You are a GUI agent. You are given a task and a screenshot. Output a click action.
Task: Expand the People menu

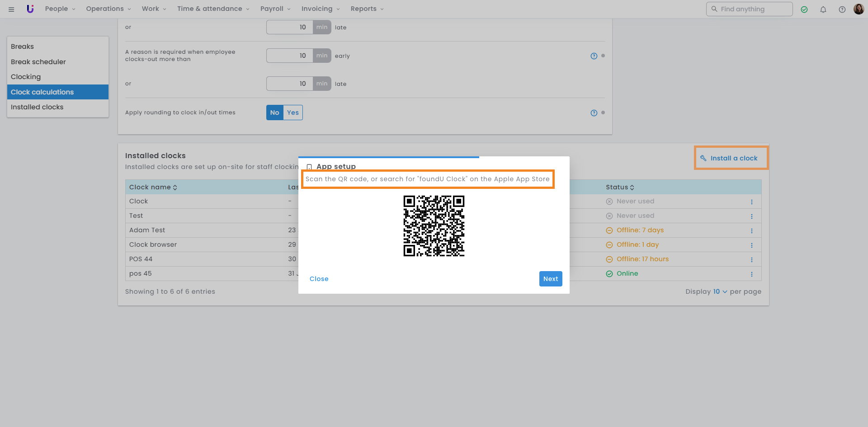[x=60, y=9]
